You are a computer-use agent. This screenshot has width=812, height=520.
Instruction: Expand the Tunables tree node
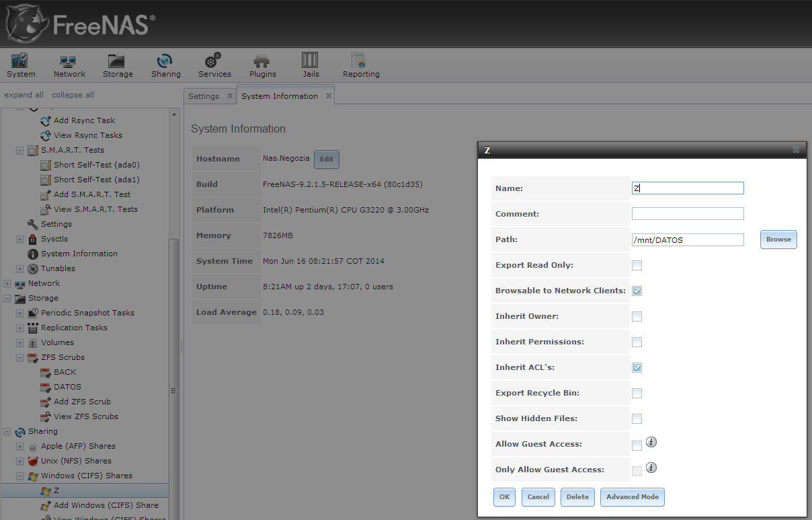click(19, 268)
